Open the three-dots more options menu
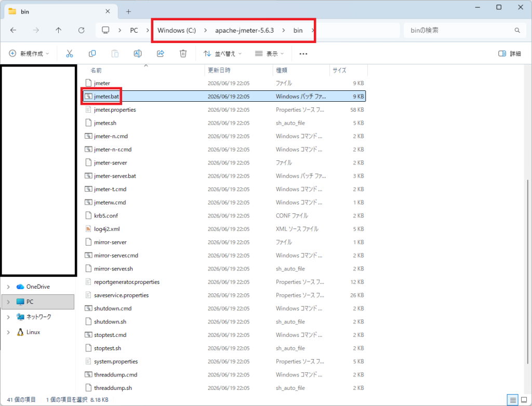532x406 pixels. (x=303, y=53)
